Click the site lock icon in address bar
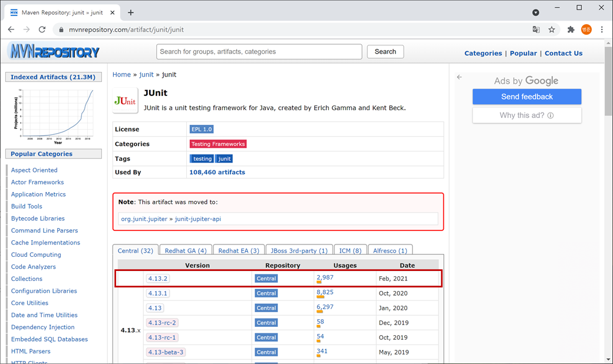Screen dimensions: 613x364 [61, 29]
